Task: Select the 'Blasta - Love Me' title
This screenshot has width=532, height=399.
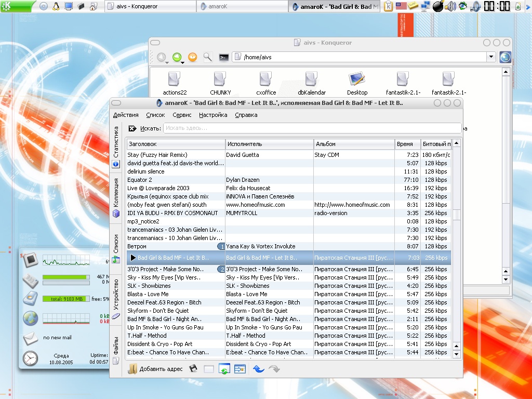Action: pos(148,294)
